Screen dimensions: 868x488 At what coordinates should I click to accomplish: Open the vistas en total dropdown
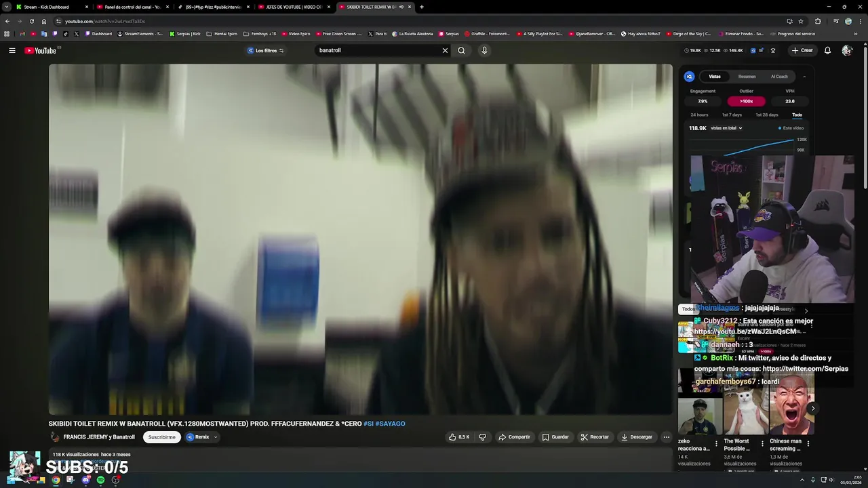point(726,128)
